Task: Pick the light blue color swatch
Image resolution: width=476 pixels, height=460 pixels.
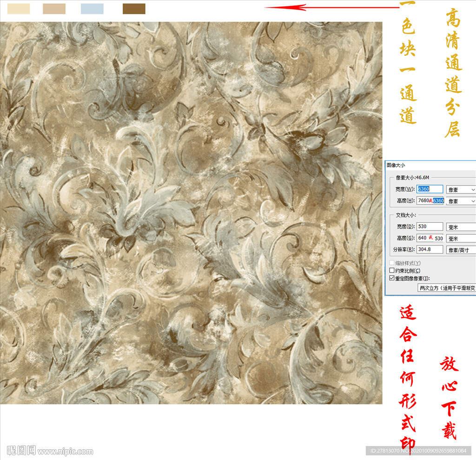Action: 92,9
